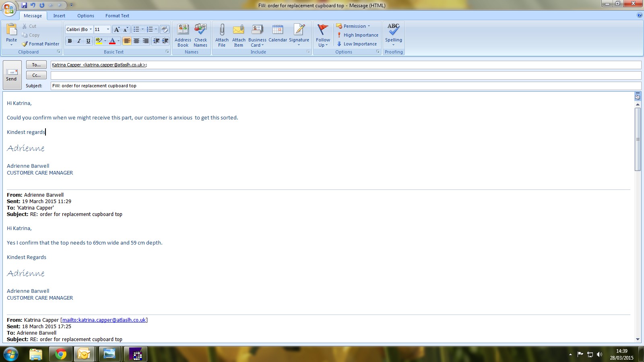This screenshot has height=362, width=644.
Task: Insert Calendar into the message
Action: (x=278, y=33)
